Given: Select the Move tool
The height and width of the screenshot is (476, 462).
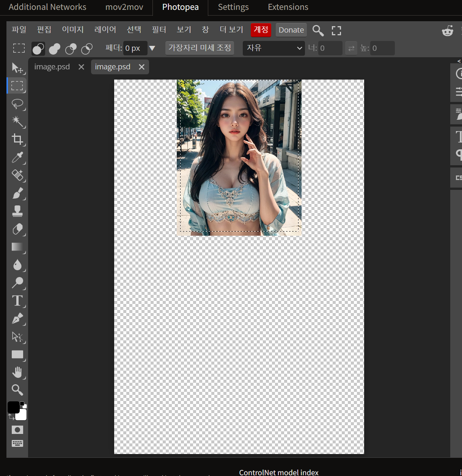Looking at the screenshot, I should coord(17,68).
